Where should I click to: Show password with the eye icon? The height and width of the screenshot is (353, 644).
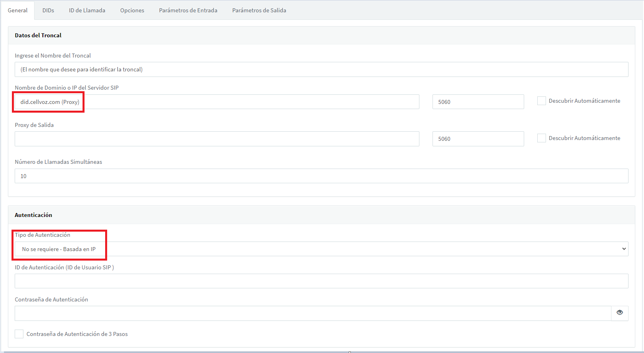[620, 313]
